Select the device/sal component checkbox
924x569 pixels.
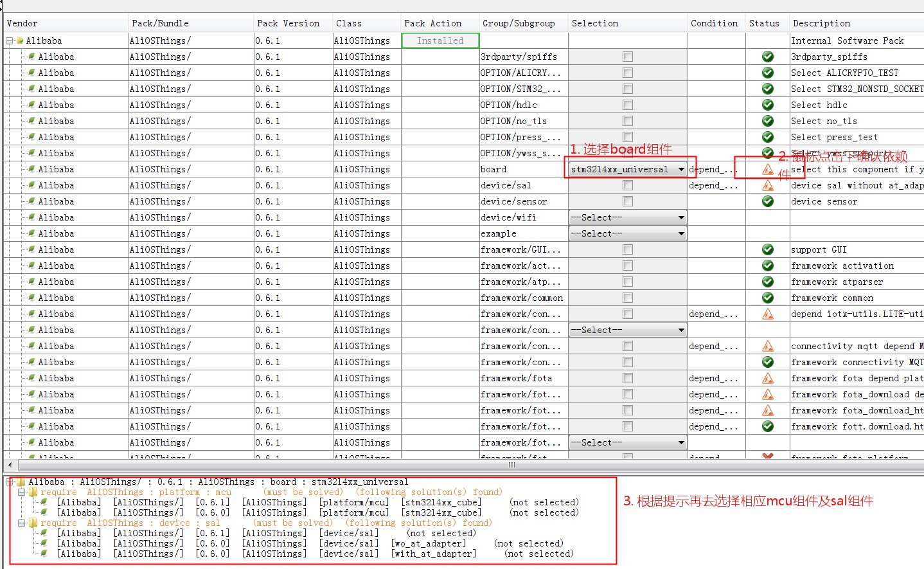tap(628, 185)
